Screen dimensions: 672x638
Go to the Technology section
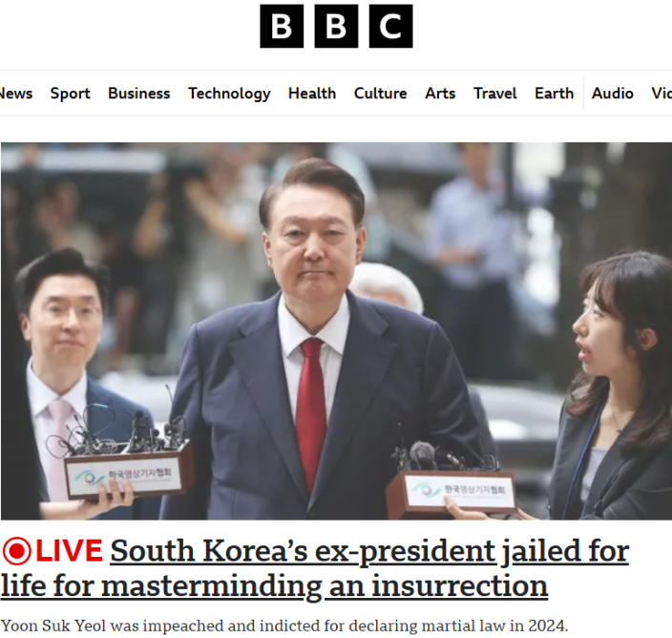[229, 94]
